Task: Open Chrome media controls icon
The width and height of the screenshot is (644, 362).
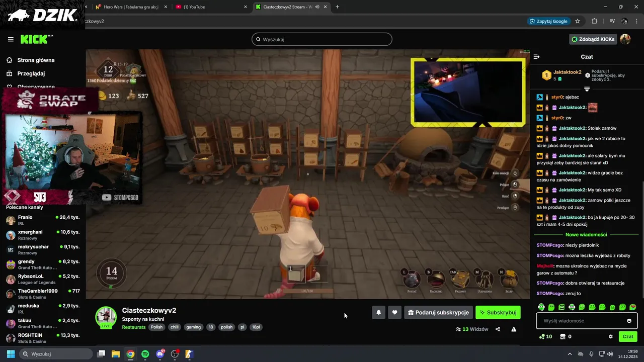Action: (x=612, y=21)
